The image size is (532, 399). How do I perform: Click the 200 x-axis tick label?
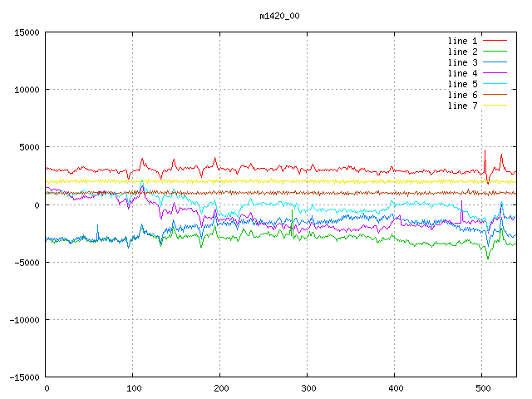tap(219, 388)
